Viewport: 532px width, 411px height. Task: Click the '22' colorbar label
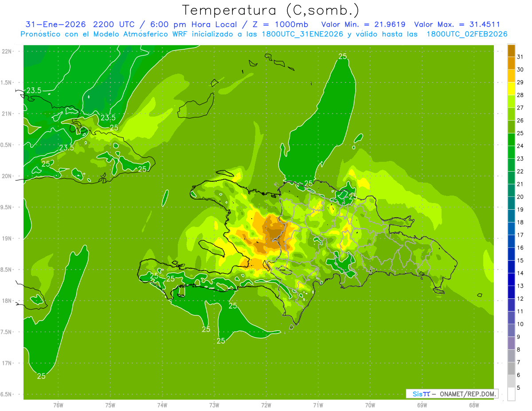(x=520, y=171)
